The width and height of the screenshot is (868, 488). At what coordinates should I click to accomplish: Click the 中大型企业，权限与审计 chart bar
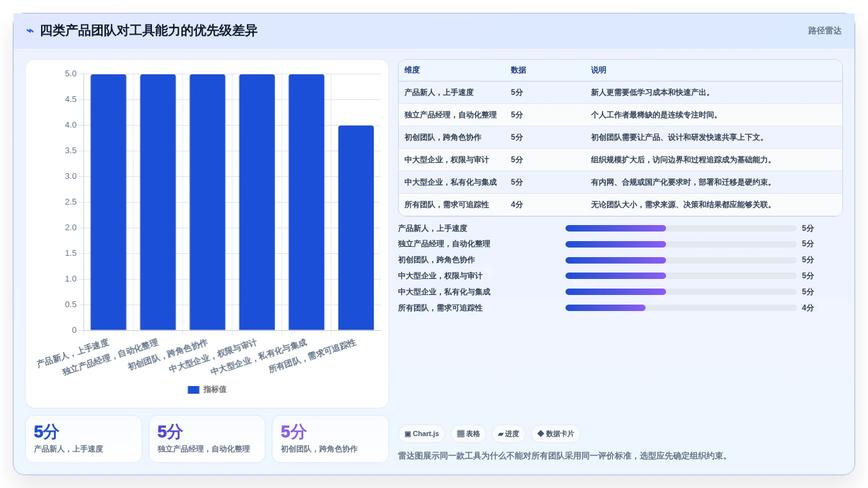pyautogui.click(x=257, y=202)
